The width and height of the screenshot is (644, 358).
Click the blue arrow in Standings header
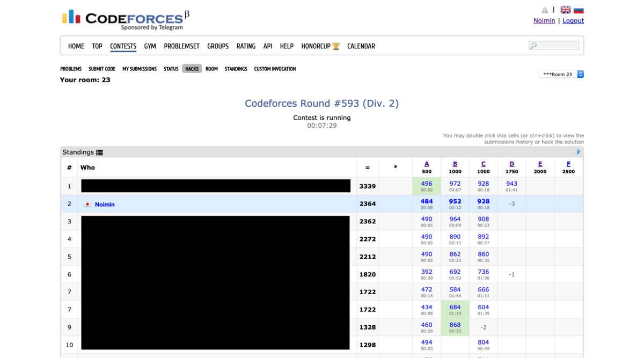[x=579, y=152]
